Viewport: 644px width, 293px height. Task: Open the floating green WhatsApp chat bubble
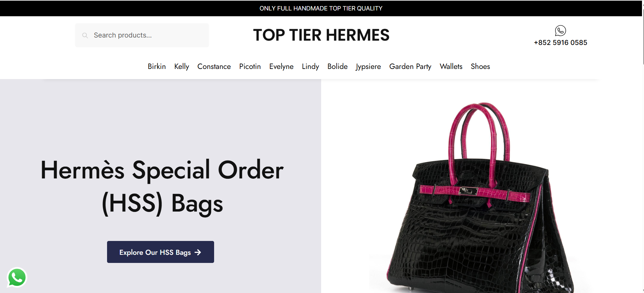pos(17,278)
